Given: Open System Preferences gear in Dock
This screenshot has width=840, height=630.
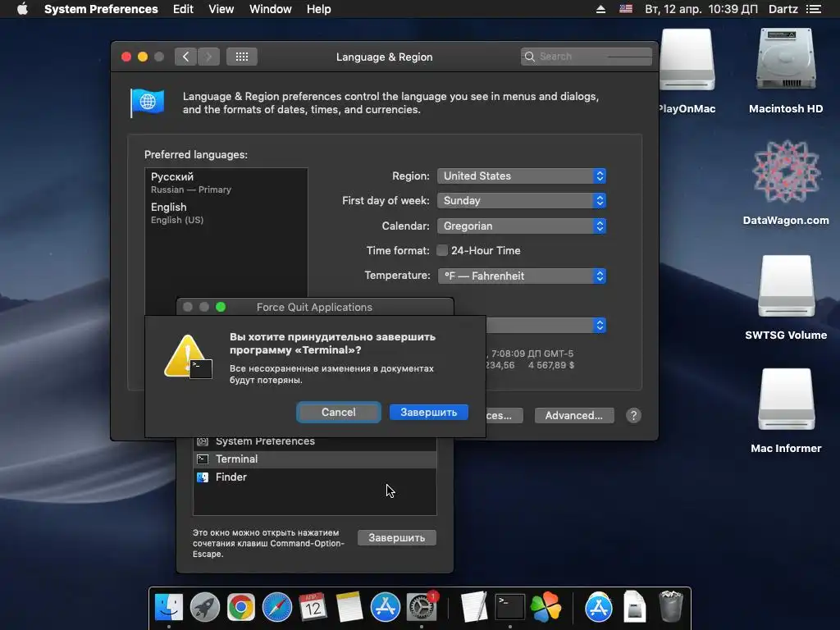Looking at the screenshot, I should click(422, 607).
